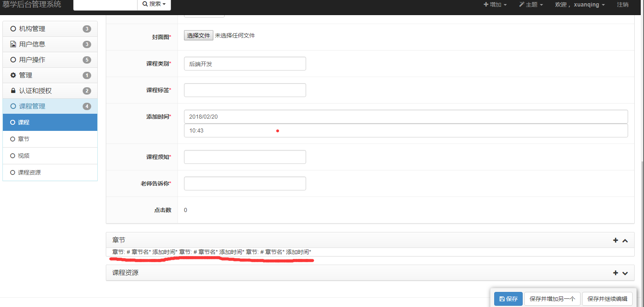Click the search magnifier icon
644x307 pixels.
pos(145,4)
